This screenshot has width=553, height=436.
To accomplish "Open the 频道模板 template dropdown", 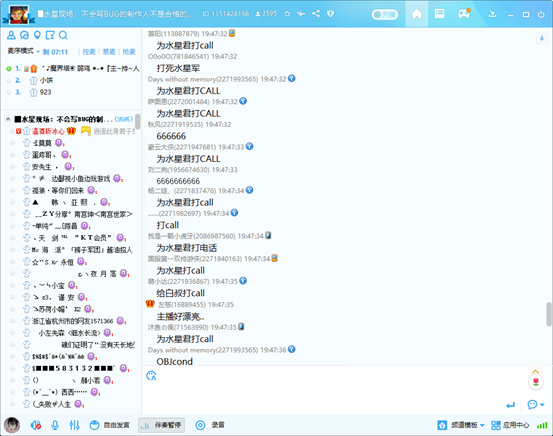I will 461,425.
